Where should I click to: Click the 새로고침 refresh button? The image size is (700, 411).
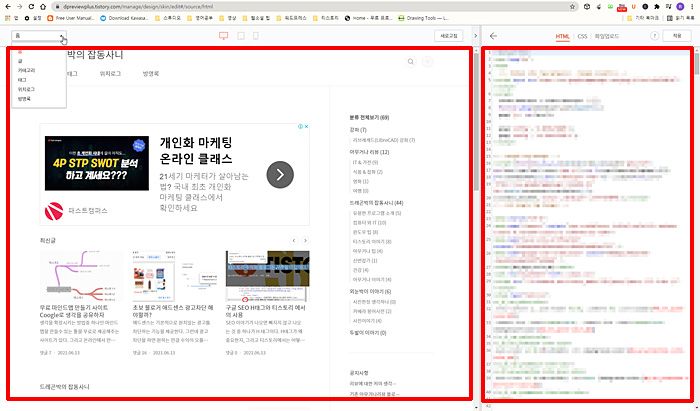449,36
